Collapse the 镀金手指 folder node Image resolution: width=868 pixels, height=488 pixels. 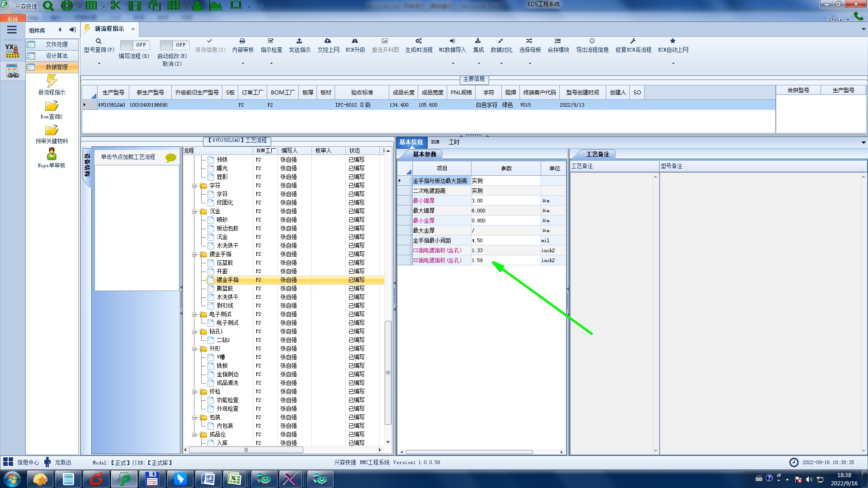[x=194, y=254]
